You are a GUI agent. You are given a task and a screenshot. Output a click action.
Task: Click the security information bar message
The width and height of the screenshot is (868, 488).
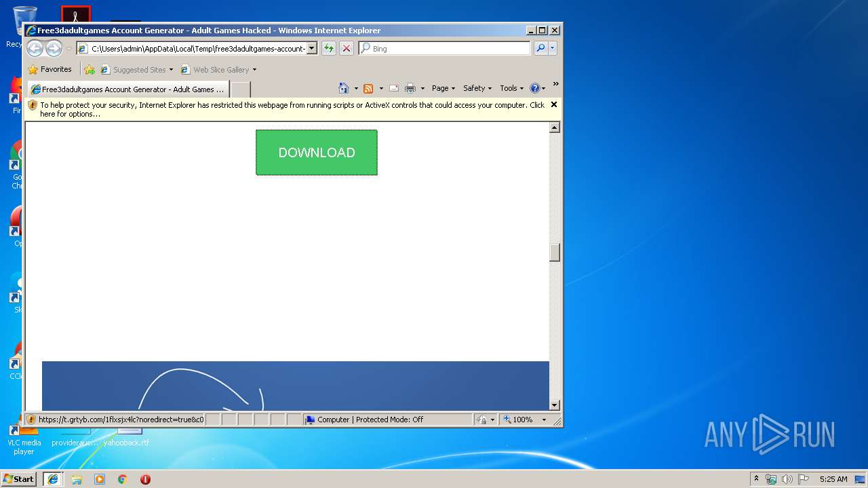[x=292, y=109]
